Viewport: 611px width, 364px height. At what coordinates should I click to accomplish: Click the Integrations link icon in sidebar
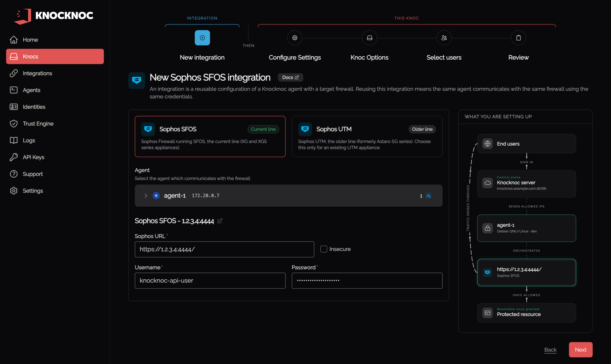[14, 73]
